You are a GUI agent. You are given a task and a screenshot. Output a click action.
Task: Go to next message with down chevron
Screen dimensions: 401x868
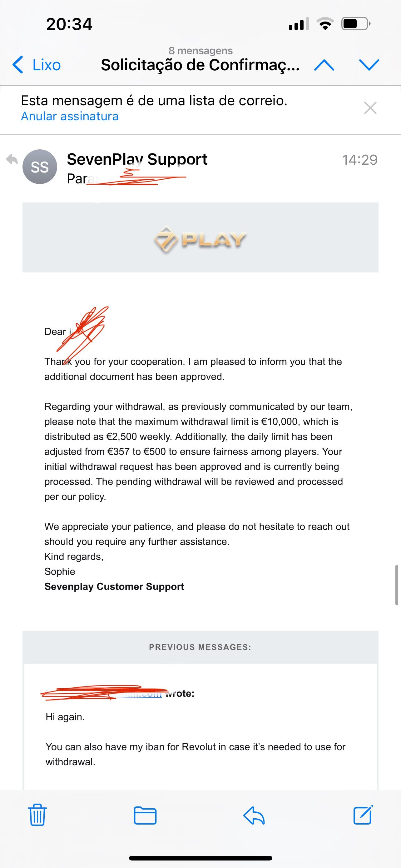[369, 65]
